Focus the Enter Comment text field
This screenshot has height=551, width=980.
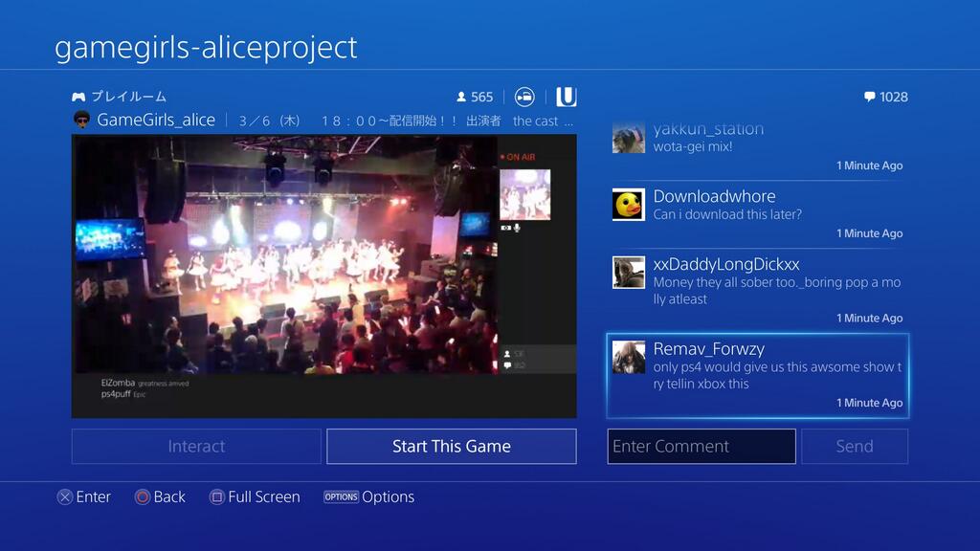(701, 446)
